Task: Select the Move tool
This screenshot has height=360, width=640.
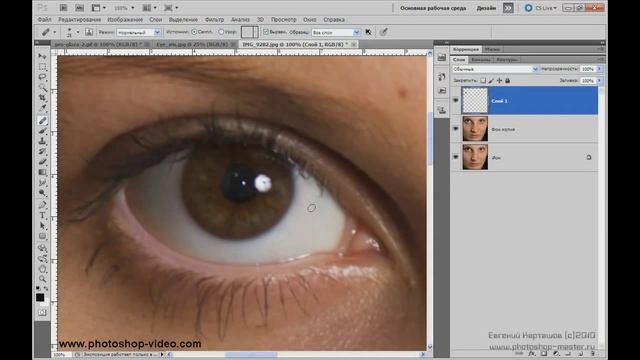Action: click(x=42, y=56)
